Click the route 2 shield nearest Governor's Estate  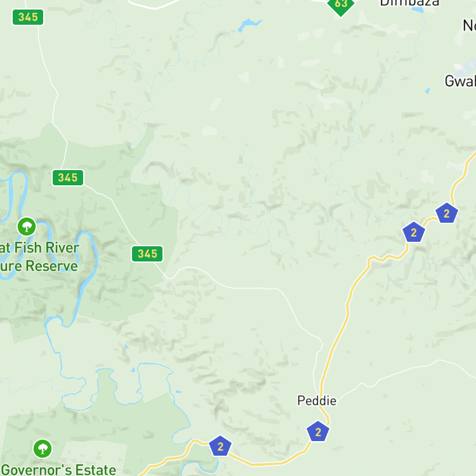pyautogui.click(x=220, y=446)
